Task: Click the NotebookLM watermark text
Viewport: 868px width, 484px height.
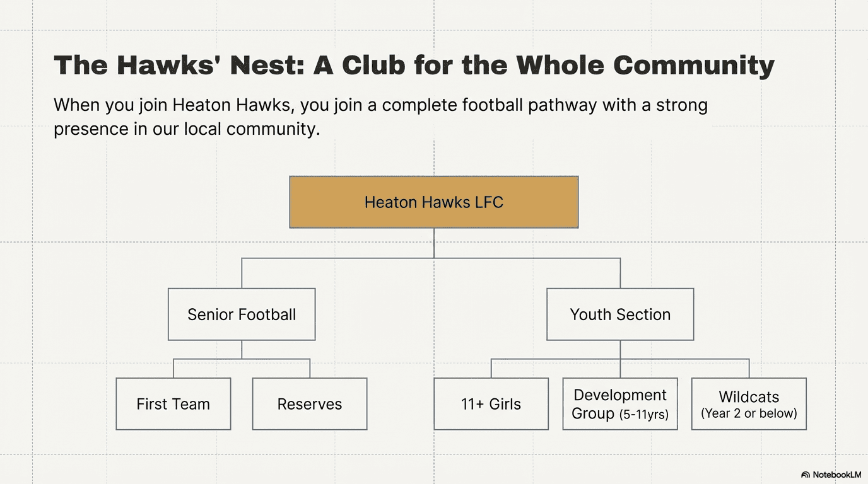Action: pyautogui.click(x=836, y=475)
